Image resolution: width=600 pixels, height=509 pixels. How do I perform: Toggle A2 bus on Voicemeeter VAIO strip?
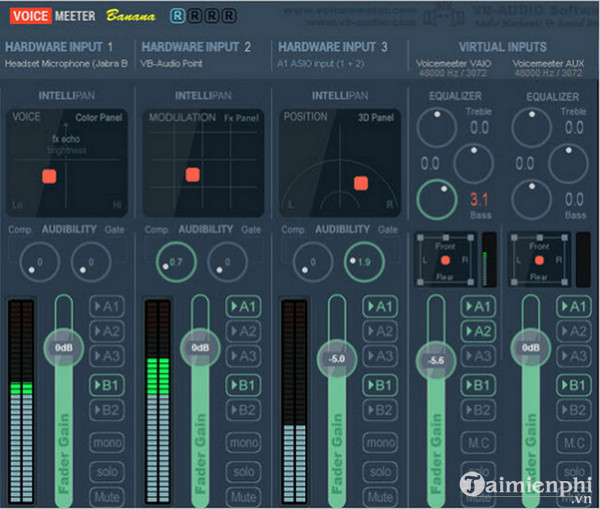[478, 331]
